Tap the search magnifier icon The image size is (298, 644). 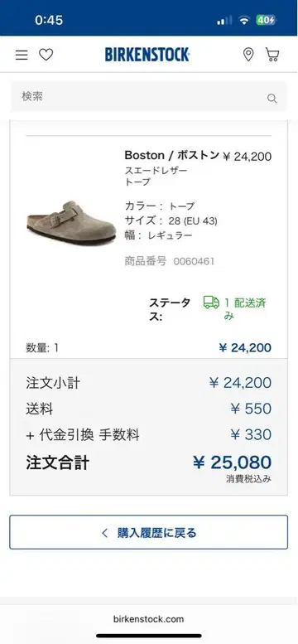point(272,98)
